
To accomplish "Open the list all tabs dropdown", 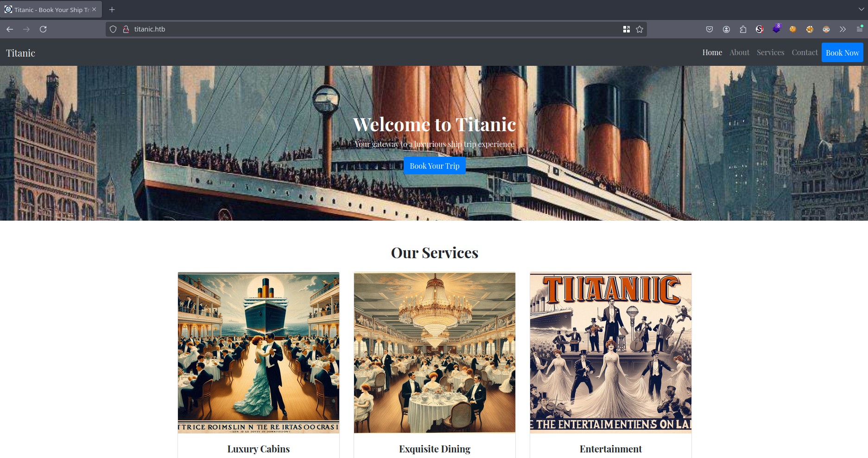I will pos(861,9).
